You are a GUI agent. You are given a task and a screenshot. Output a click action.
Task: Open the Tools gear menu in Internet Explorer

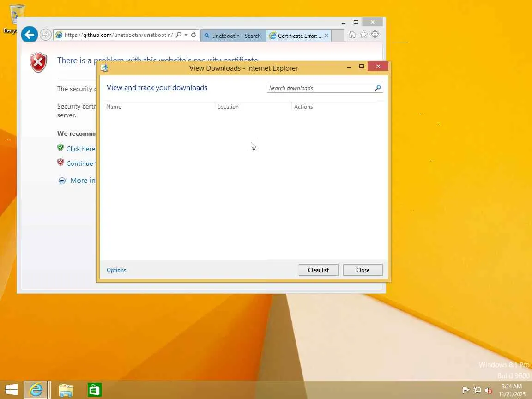tap(375, 35)
